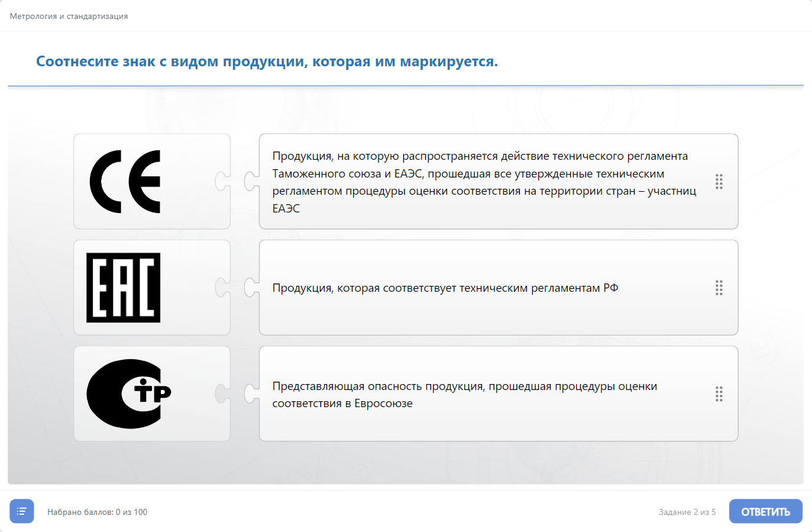Click puzzle tab on the ЕАЭС answer card

click(x=252, y=182)
